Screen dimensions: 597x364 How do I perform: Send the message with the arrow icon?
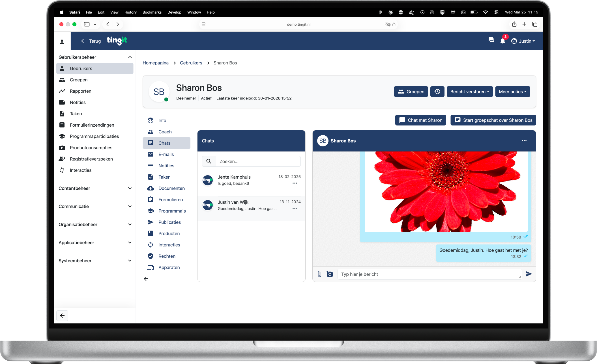click(x=529, y=274)
